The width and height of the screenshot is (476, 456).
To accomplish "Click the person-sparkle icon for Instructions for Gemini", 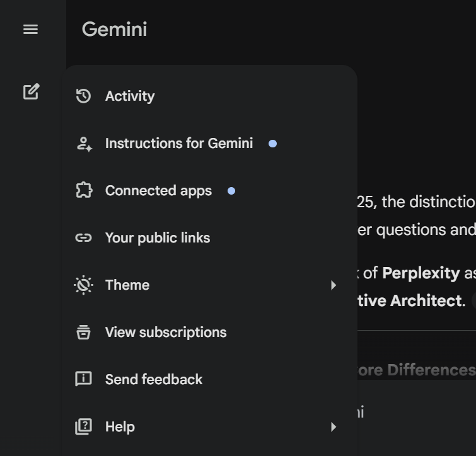I will point(84,144).
